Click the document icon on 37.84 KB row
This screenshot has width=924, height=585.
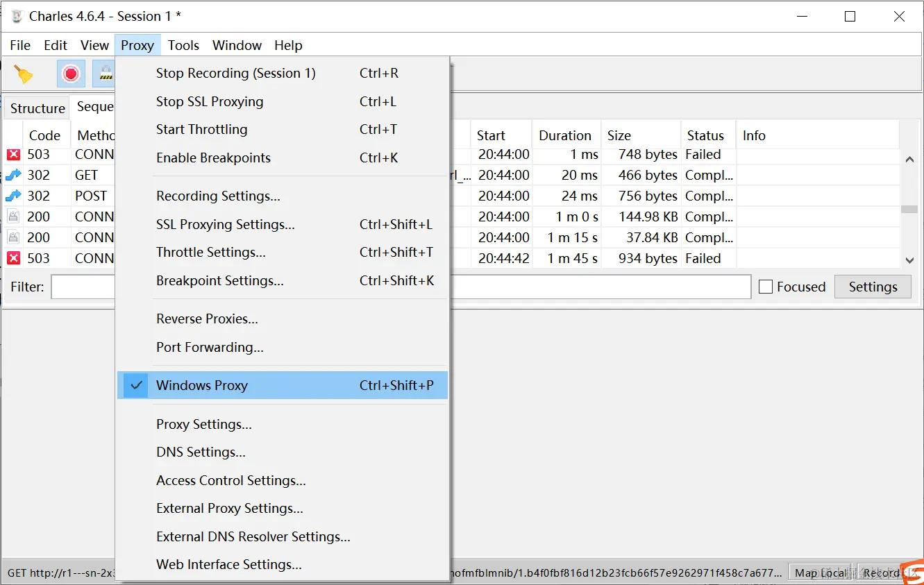14,237
